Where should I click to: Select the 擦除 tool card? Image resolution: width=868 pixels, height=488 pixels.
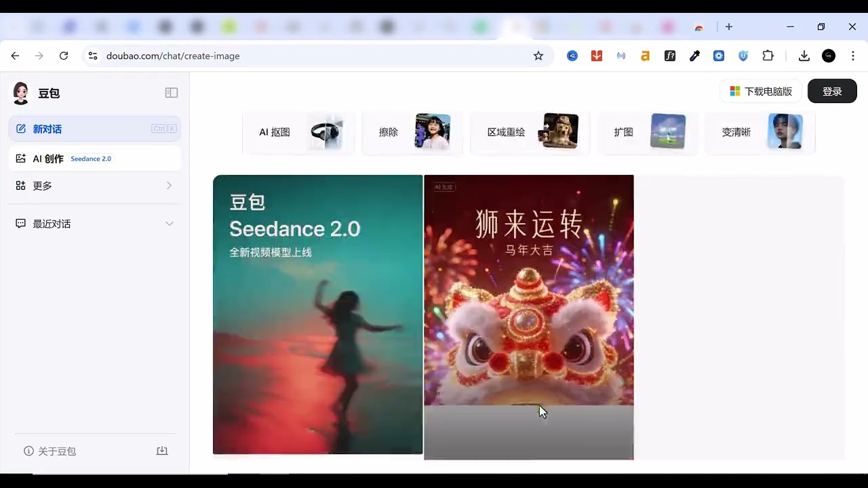click(412, 132)
